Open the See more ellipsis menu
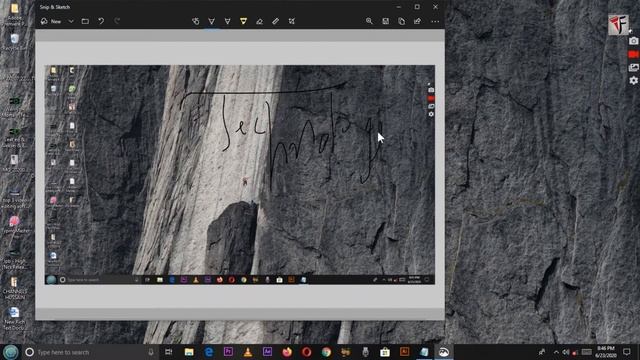Screen dimensions: 640x360 (435, 21)
